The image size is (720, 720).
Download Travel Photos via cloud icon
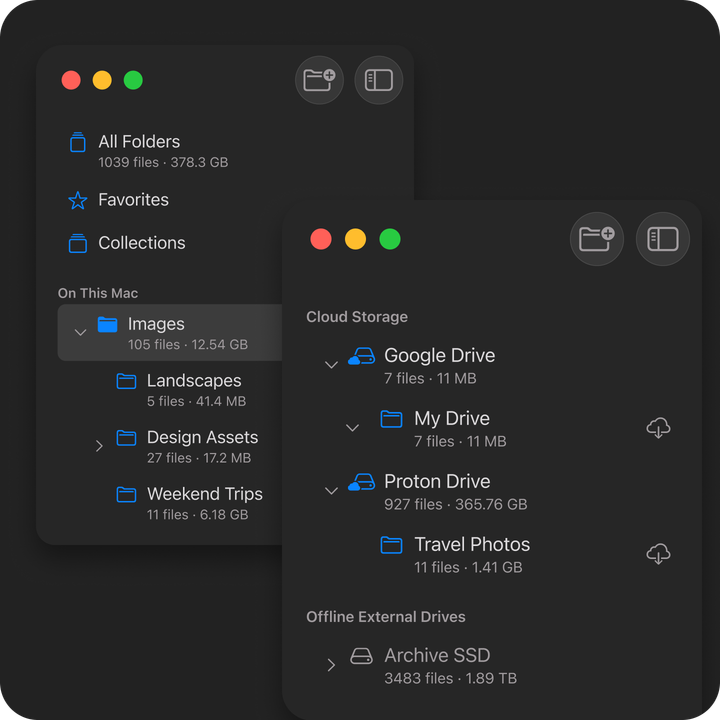point(658,554)
